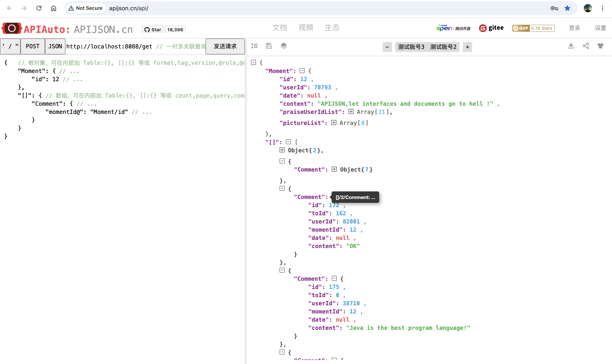Open the Gitee logo link

pyautogui.click(x=491, y=28)
